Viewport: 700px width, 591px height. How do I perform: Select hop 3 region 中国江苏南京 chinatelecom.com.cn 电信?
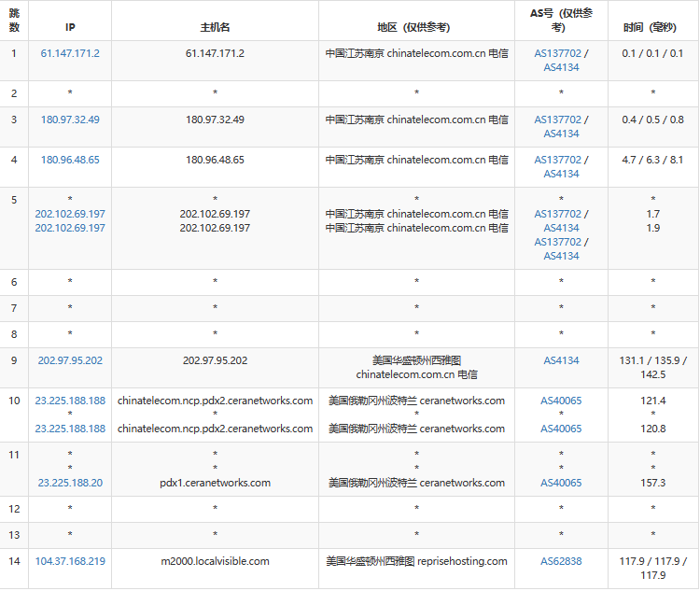coord(416,120)
